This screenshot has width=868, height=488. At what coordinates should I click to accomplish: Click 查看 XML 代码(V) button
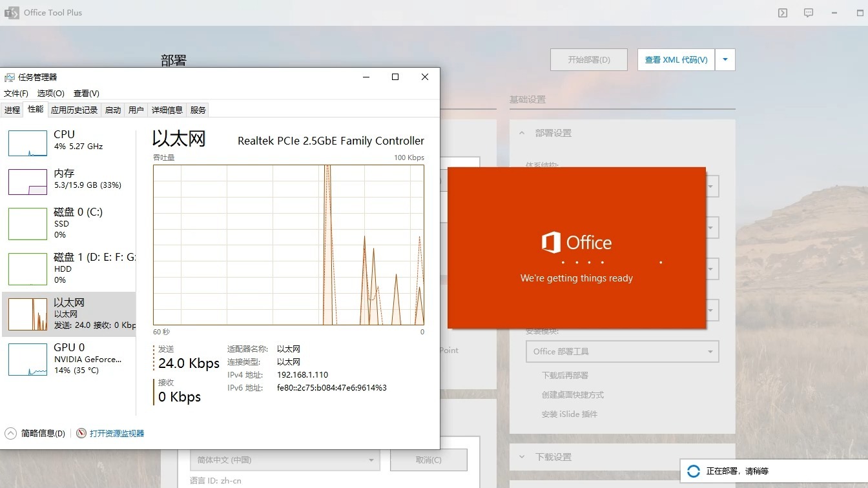coord(676,60)
